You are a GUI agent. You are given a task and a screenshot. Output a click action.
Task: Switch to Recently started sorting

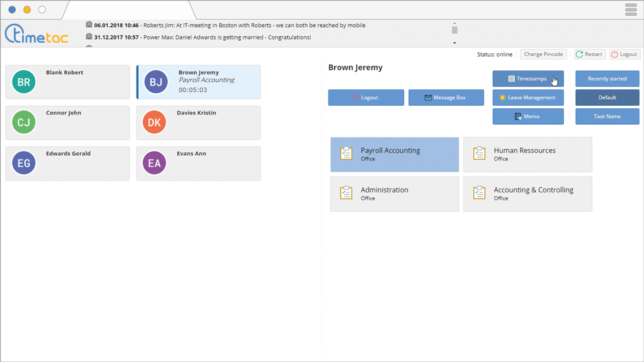coord(607,79)
